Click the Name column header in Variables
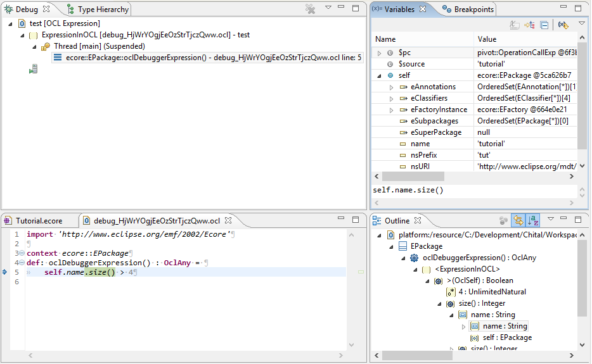 (423, 39)
